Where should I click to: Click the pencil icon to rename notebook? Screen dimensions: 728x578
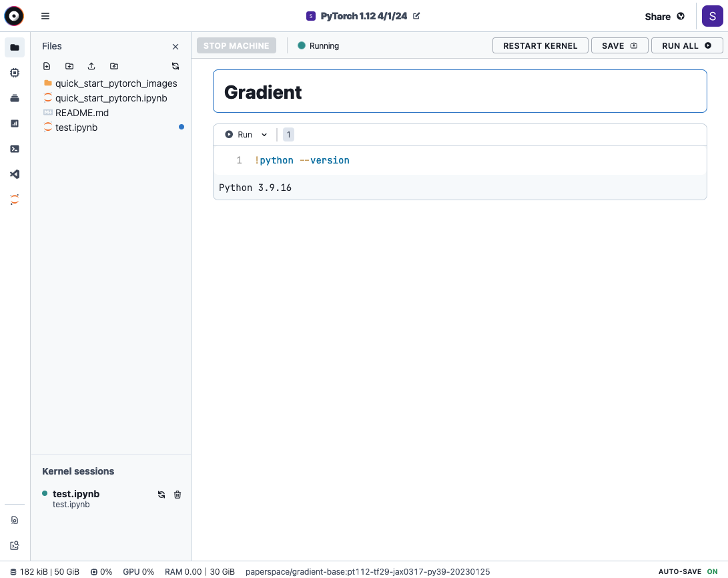click(x=417, y=16)
